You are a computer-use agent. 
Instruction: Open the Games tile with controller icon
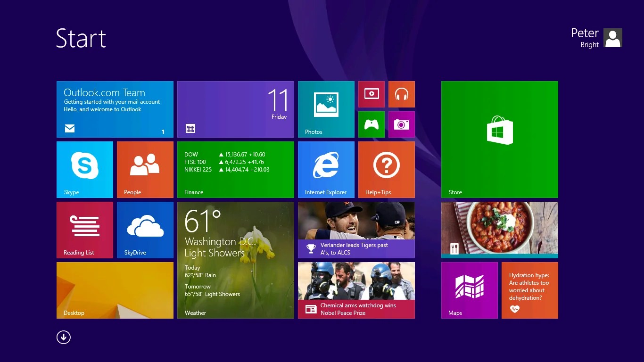tap(372, 124)
